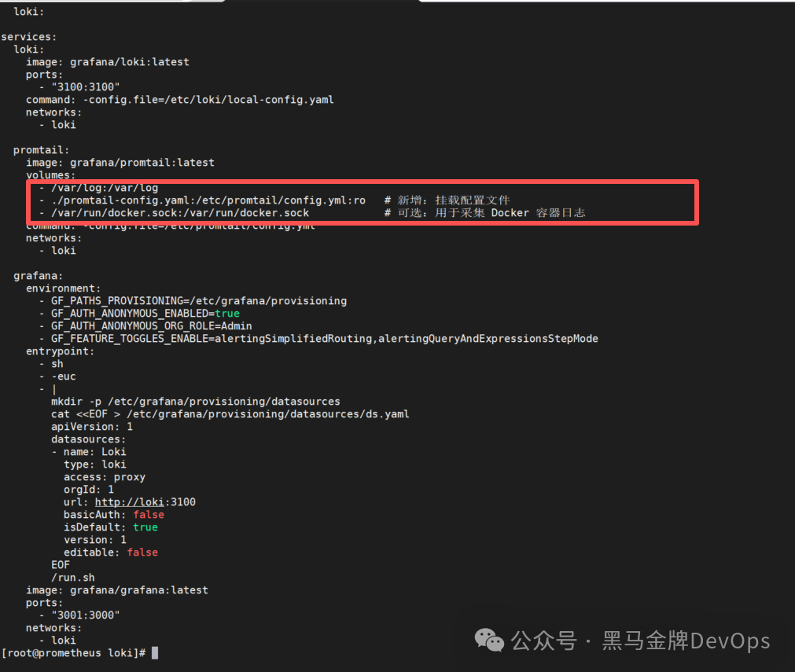Click the 'cat <<EOF >' ds.yaml line
This screenshot has height=672, width=795.
(x=230, y=414)
